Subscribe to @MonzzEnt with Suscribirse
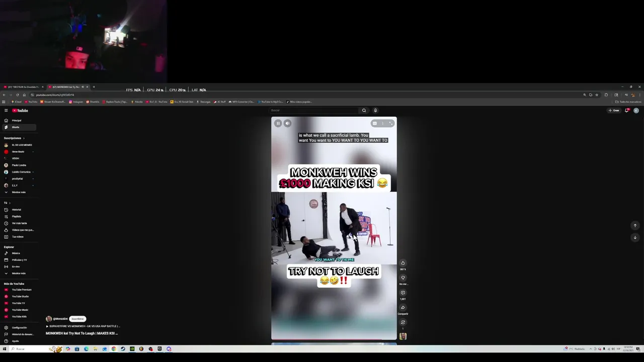The image size is (644, 362). coord(77,319)
